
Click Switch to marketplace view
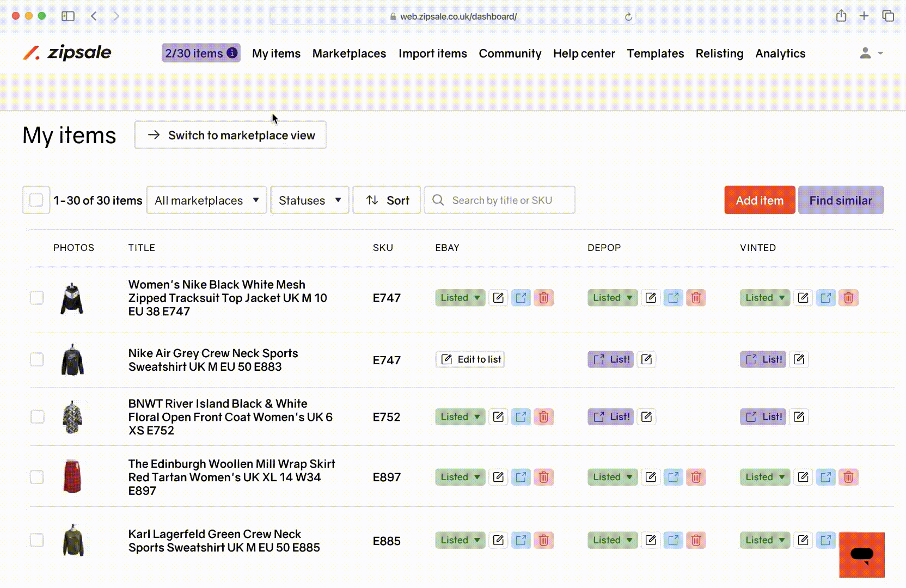tap(230, 135)
